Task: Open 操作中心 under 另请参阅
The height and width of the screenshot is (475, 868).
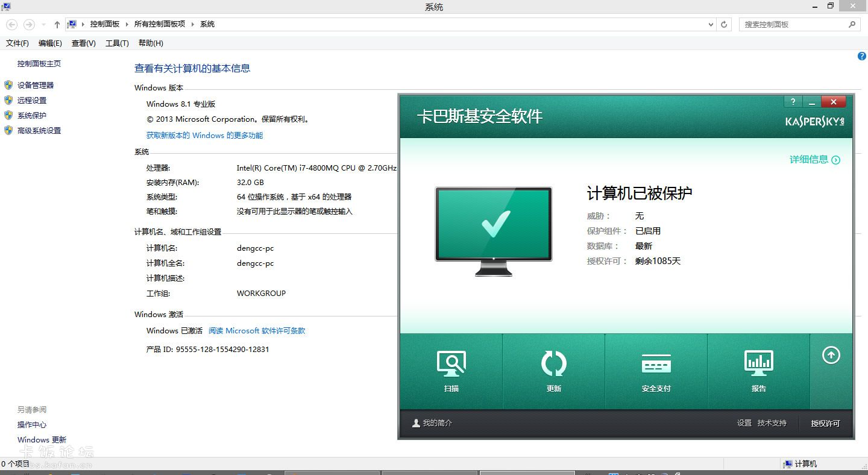Action: pos(32,425)
